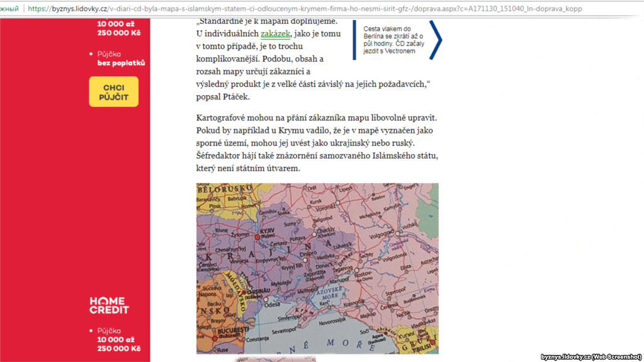Click the paragraph starting "Kartografové mohou"
The image size is (644, 362).
317,143
